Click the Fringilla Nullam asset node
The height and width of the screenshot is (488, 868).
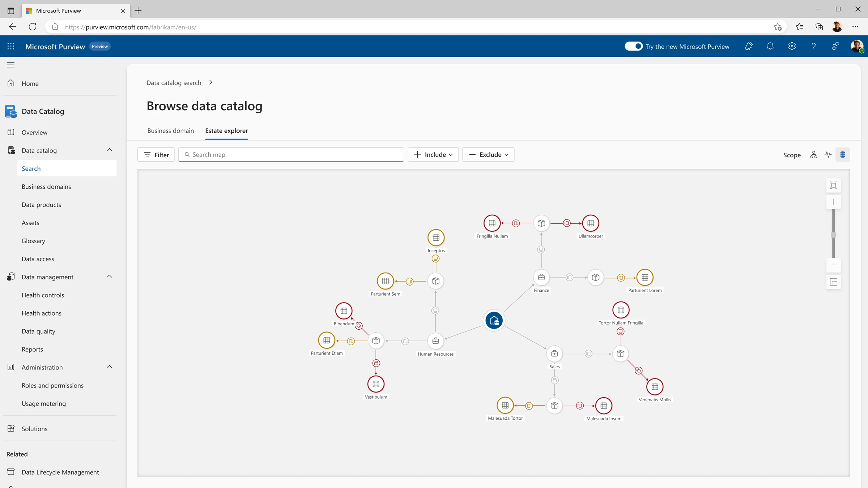492,223
